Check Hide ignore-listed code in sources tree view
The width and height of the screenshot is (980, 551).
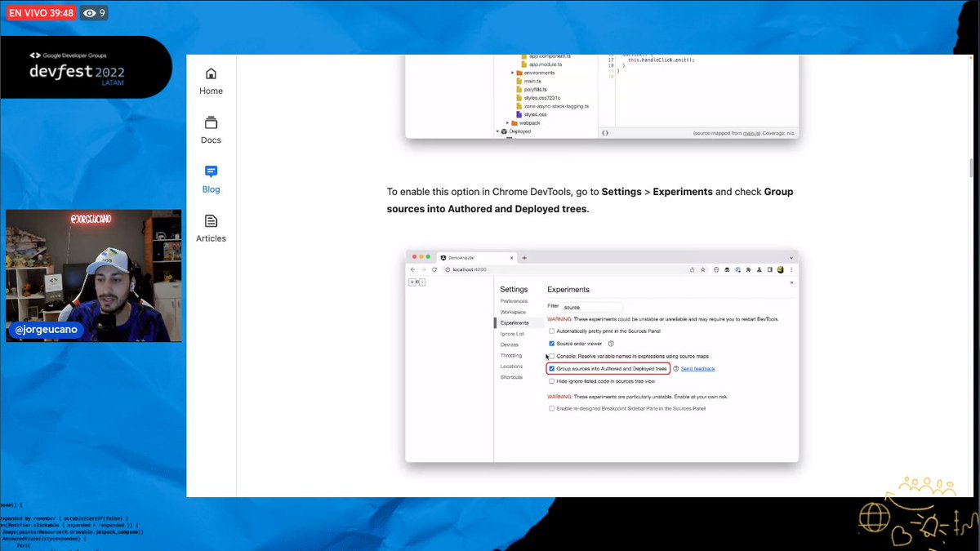(x=551, y=381)
